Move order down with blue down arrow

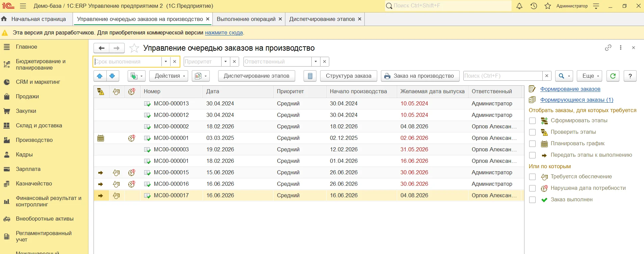[112, 76]
